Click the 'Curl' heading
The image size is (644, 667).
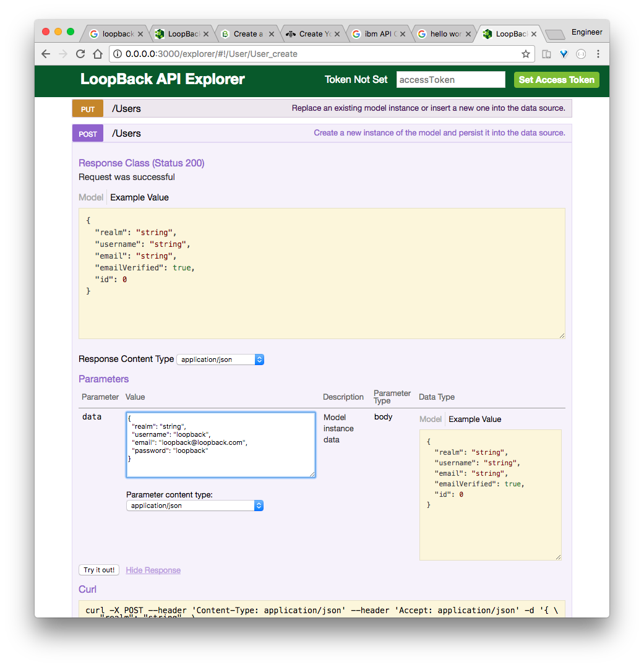(88, 589)
